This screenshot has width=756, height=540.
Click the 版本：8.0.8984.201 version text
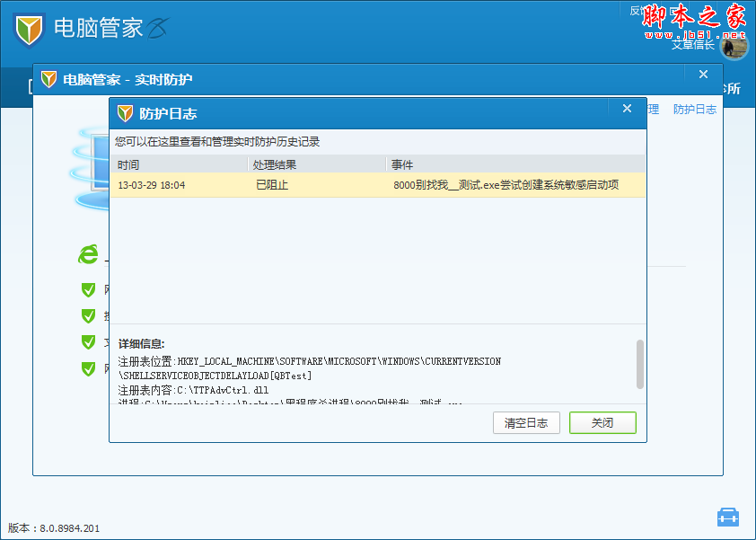54,528
